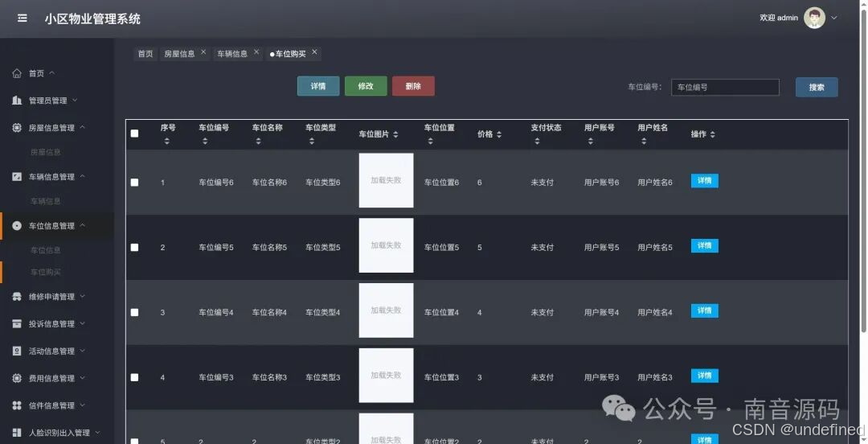Check the select-all header checkbox
Image resolution: width=868 pixels, height=444 pixels.
[x=134, y=134]
